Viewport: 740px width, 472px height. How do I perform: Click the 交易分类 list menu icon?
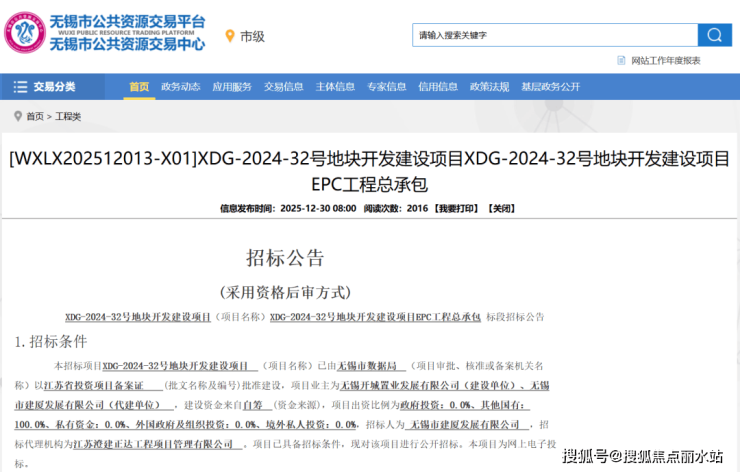pyautogui.click(x=21, y=87)
